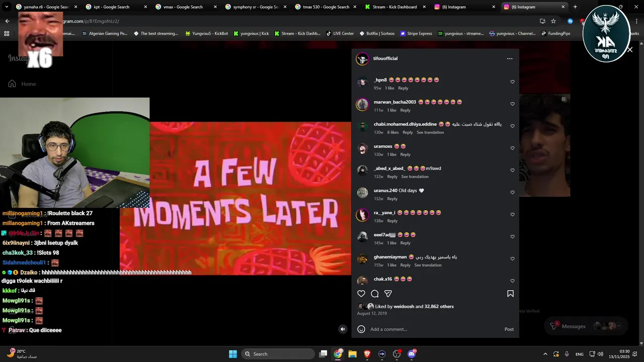Open the FundingPips bookmark
644x362 pixels.
[555, 34]
